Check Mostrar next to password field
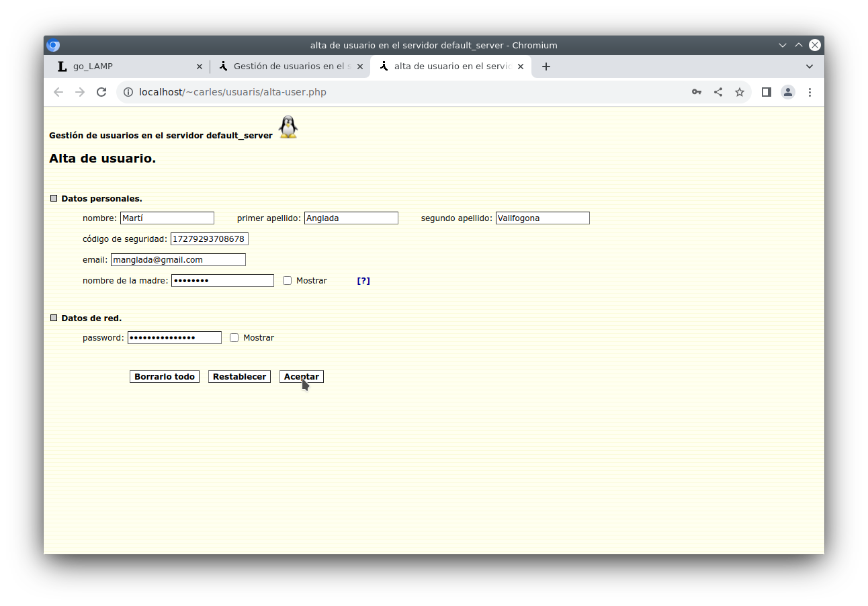 [234, 338]
